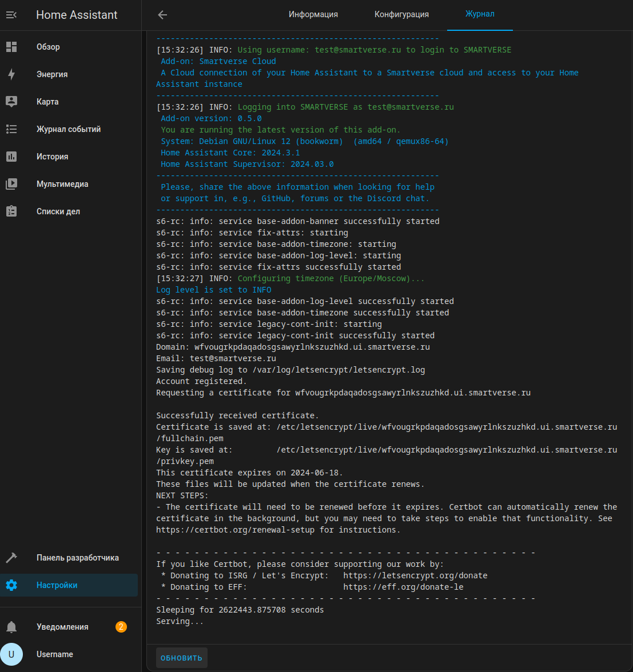Click the Энергия lightning bolt icon
The height and width of the screenshot is (672, 633).
(11, 74)
